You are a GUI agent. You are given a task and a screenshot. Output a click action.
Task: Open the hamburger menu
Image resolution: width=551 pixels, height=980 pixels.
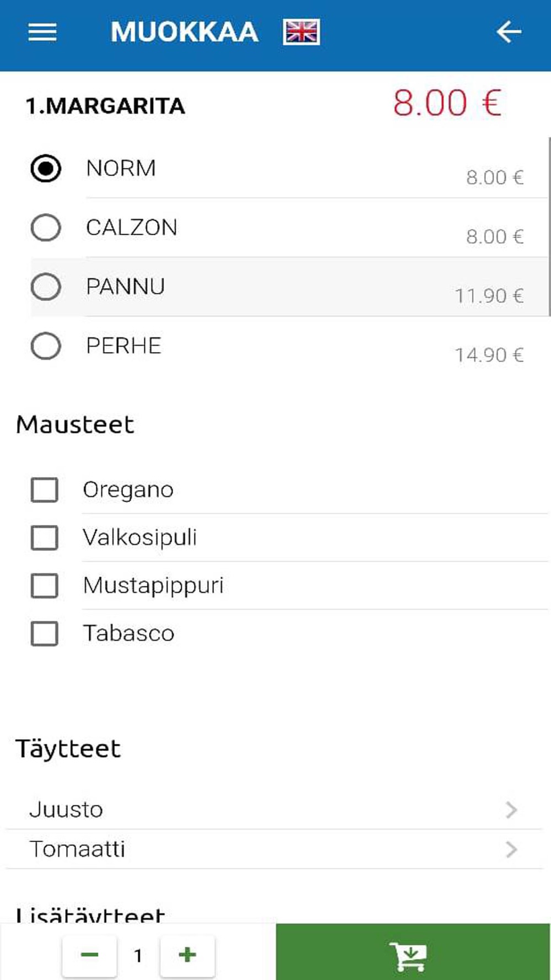pos(42,32)
